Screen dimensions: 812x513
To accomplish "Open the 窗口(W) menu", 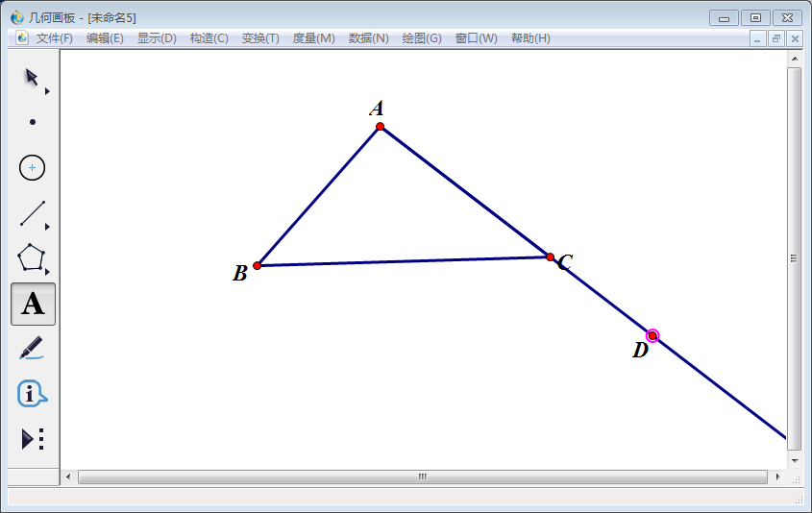I will [x=477, y=38].
